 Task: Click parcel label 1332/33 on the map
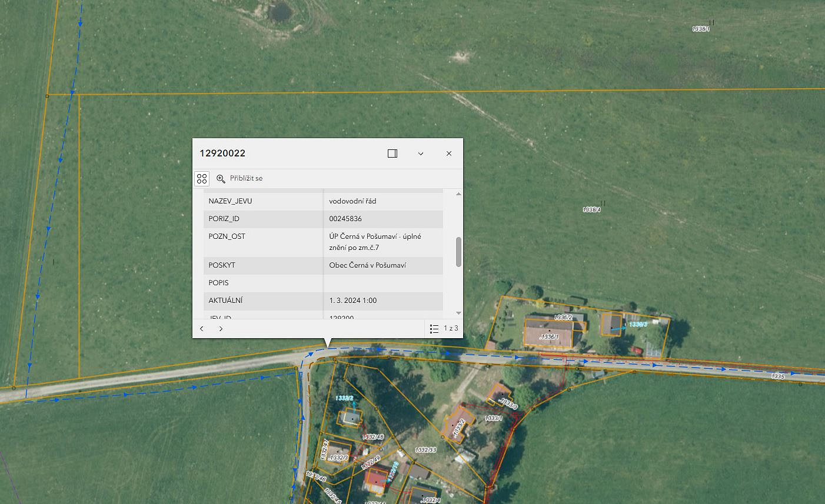[x=425, y=450]
